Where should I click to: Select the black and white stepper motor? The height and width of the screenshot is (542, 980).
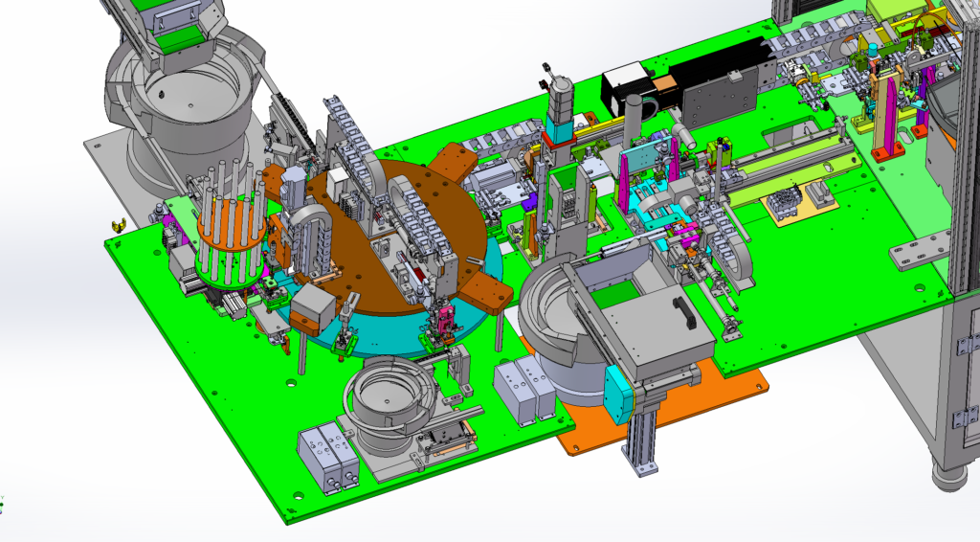630,91
